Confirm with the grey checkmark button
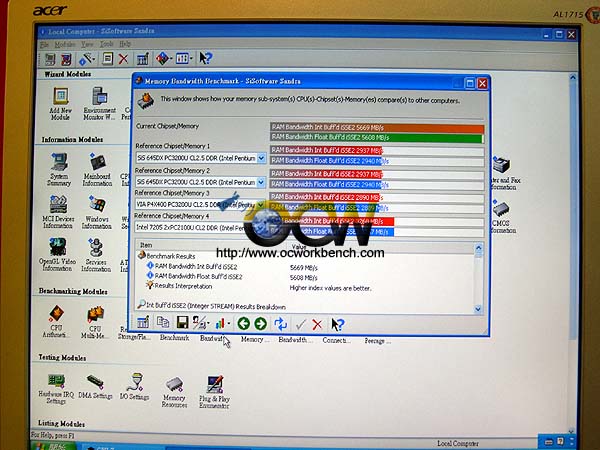The height and width of the screenshot is (450, 600). (x=300, y=324)
